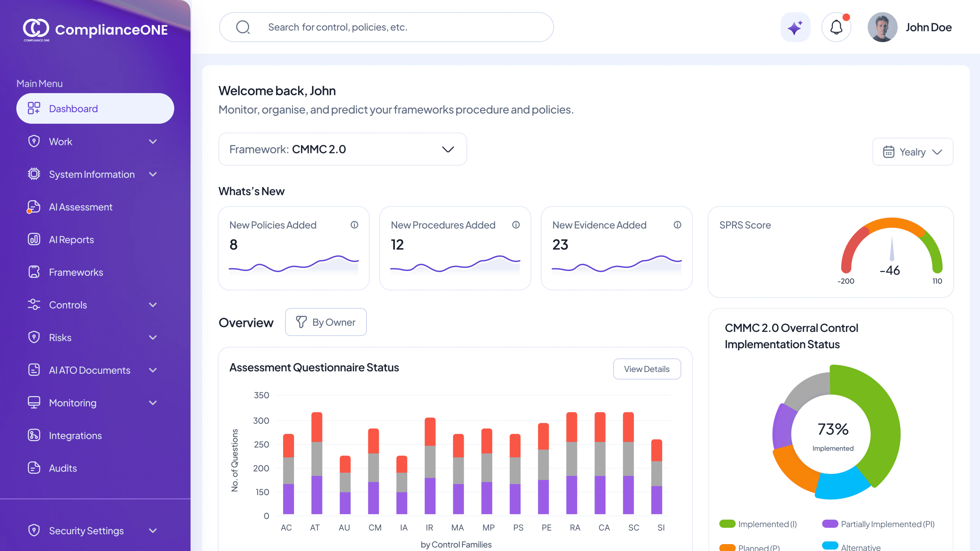Click info icon on New Evidence Added

pos(677,225)
